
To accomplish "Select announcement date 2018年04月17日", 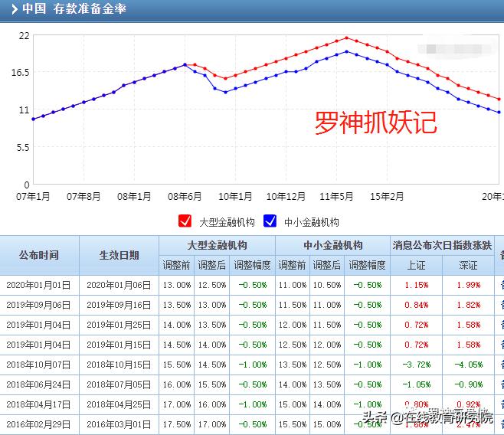I will point(38,404).
